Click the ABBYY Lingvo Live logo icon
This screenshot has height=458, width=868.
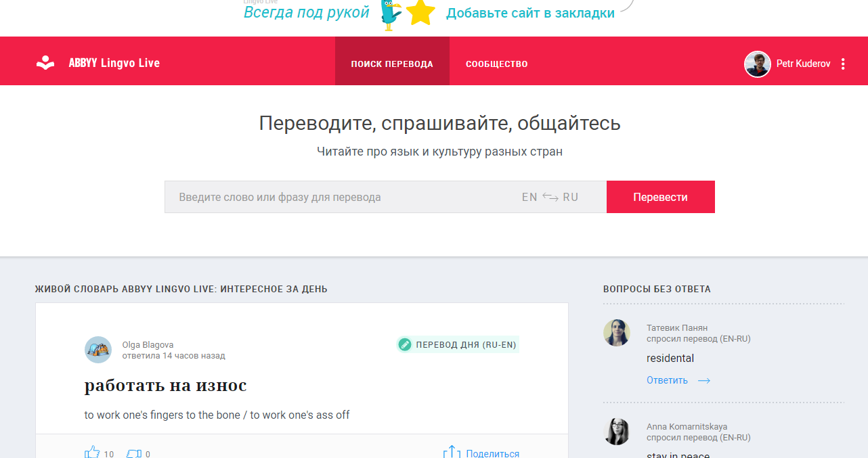[x=45, y=64]
